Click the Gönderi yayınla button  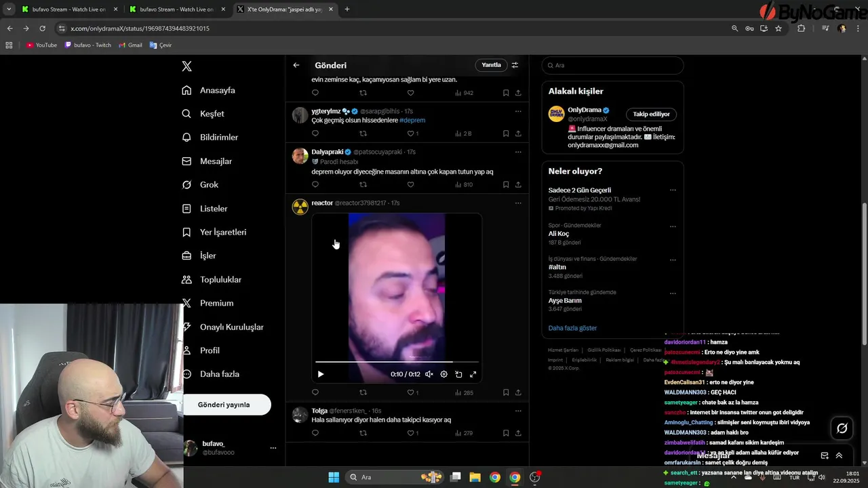[224, 405]
